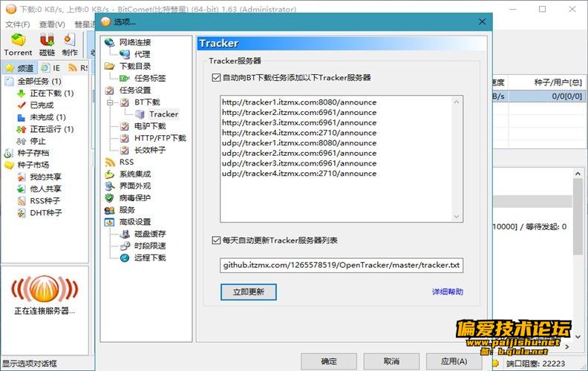Image resolution: width=588 pixels, height=371 pixels.
Task: Select 长效种子 option
Action: (150, 150)
